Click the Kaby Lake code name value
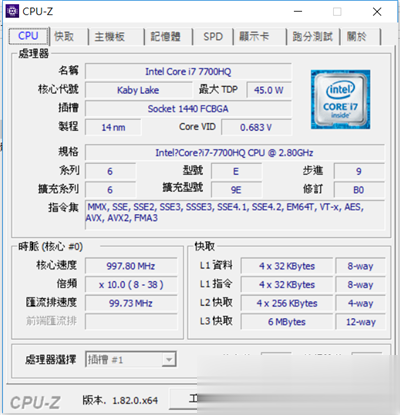Image resolution: width=400 pixels, height=415 pixels. click(138, 90)
